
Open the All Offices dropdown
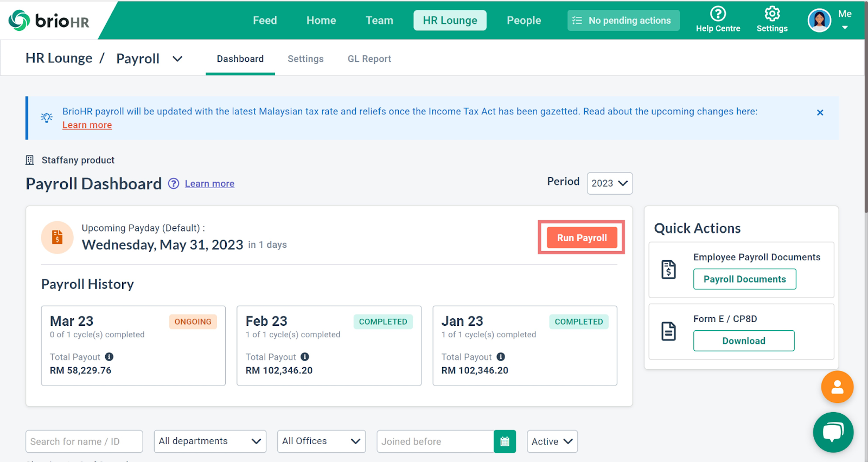click(321, 441)
